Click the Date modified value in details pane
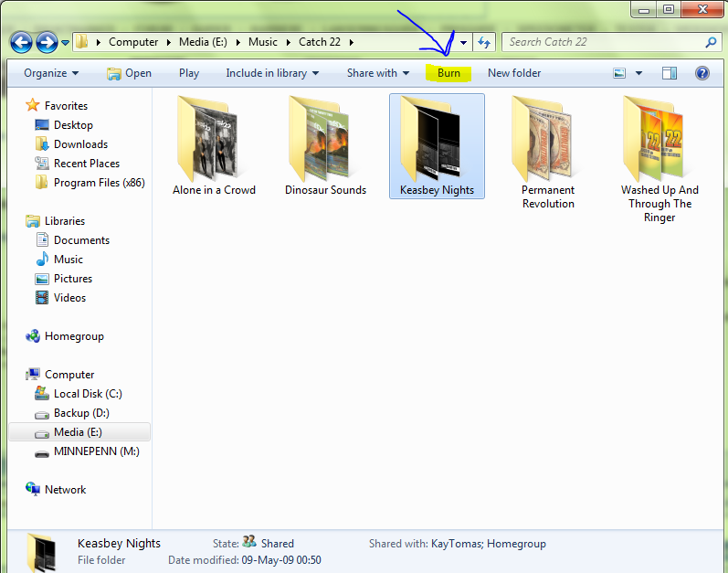Viewport: 728px width, 573px height. click(x=281, y=560)
